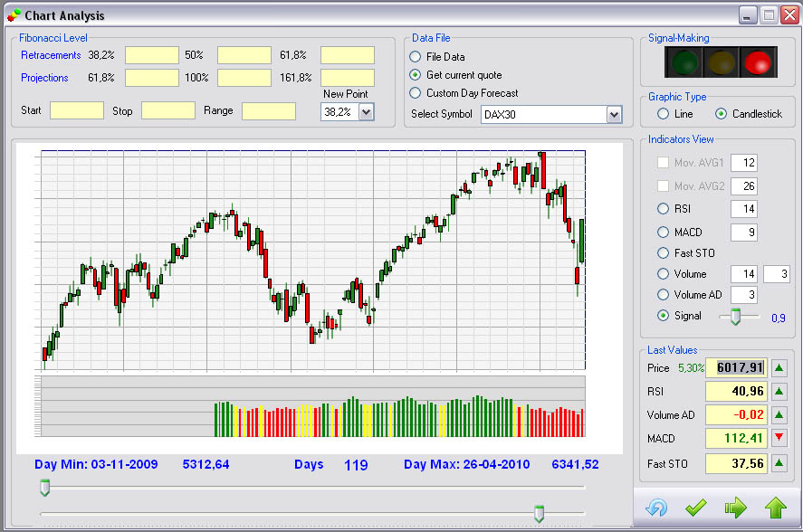Viewport: 803px width, 532px height.
Task: Select the MACD indicator radio button
Action: [664, 233]
